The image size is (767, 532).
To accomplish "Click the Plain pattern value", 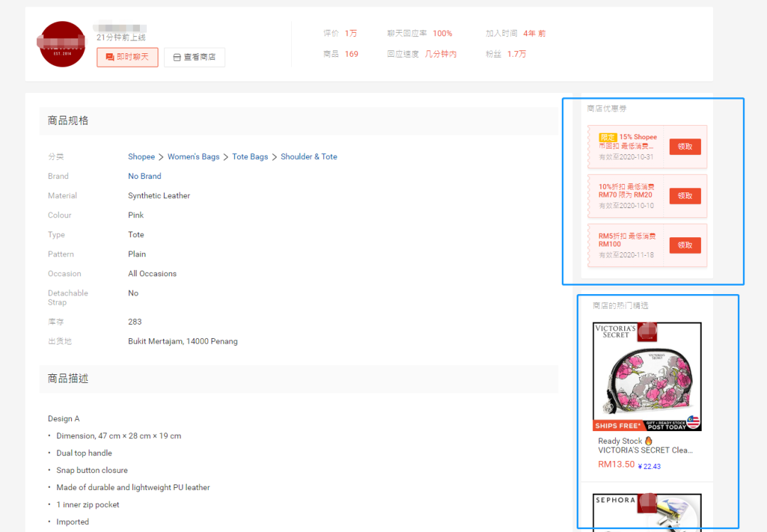I will [137, 254].
